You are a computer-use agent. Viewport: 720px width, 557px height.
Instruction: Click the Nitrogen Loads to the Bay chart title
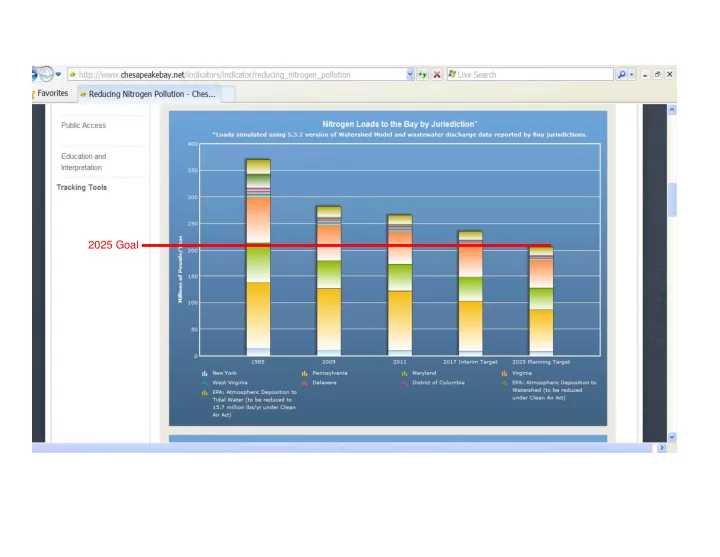(x=399, y=124)
